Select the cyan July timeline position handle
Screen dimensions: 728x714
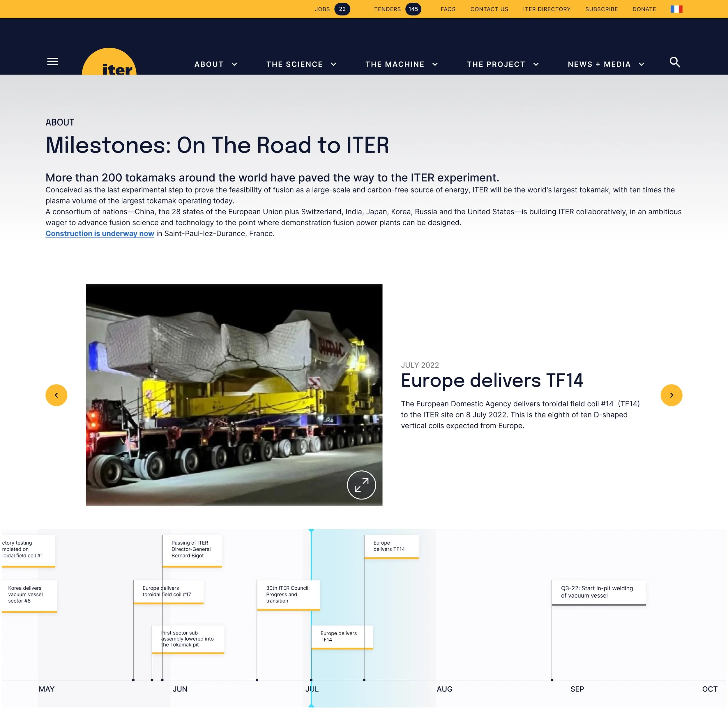pos(311,531)
